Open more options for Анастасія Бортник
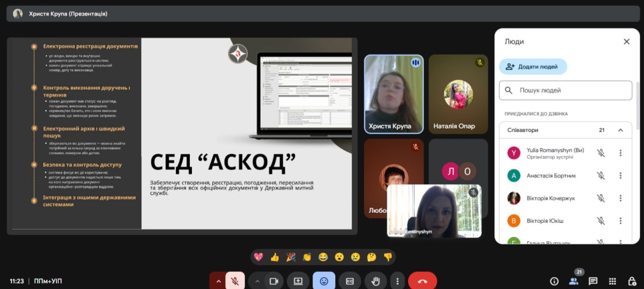The width and height of the screenshot is (644, 289). [x=620, y=176]
